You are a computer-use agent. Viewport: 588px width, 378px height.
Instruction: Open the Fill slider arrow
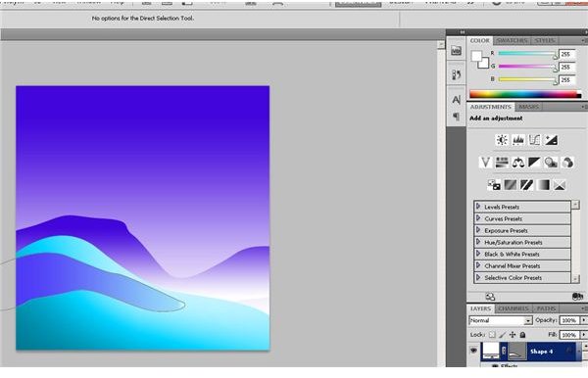click(583, 335)
